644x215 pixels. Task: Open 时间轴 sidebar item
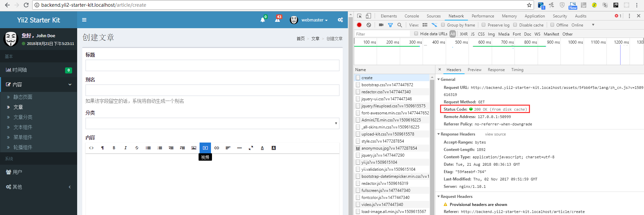[39, 70]
